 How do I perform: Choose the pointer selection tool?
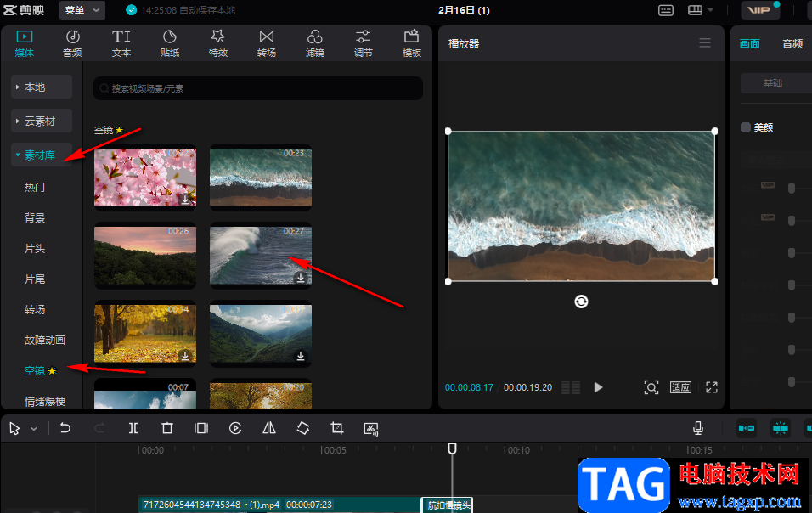pyautogui.click(x=14, y=429)
